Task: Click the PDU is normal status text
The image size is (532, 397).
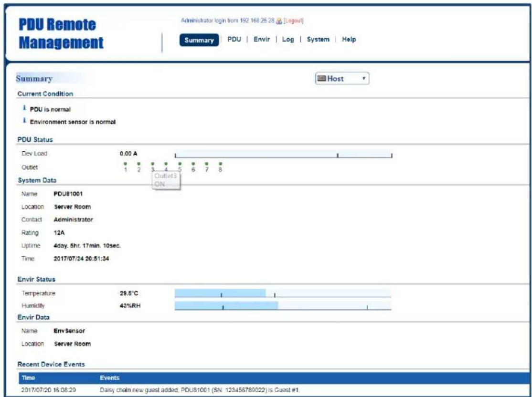Action: click(x=50, y=109)
